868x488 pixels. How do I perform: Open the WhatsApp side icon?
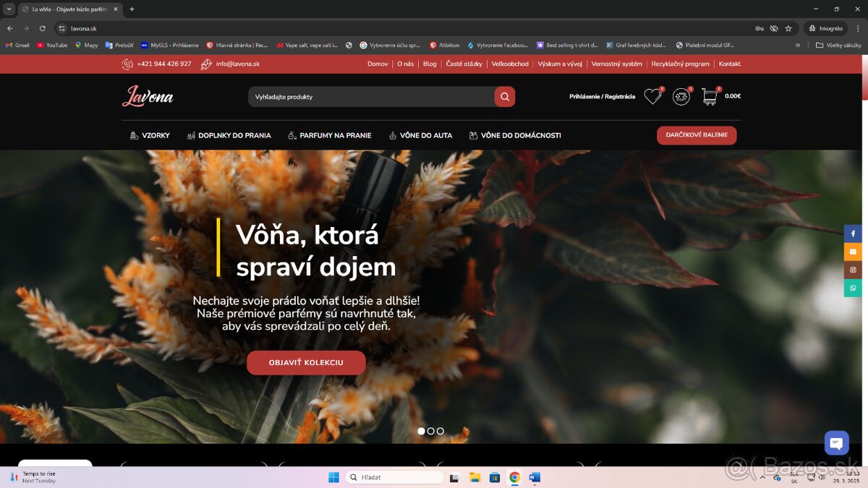[853, 288]
